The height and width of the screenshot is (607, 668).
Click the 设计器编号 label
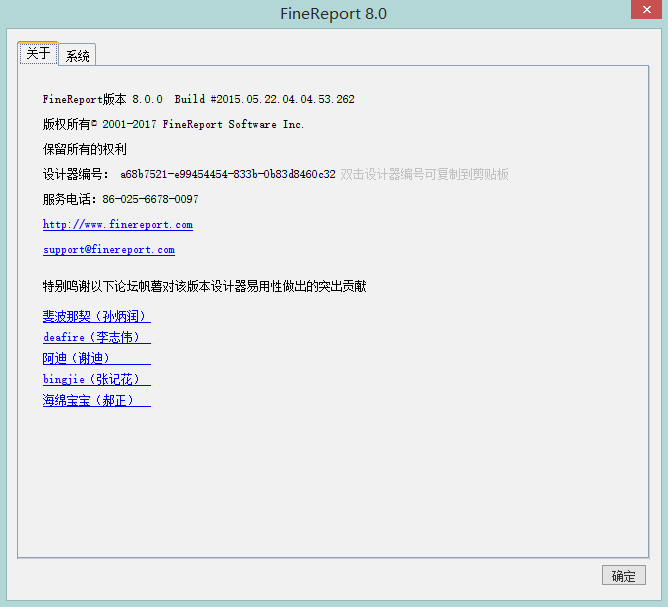[x=76, y=174]
